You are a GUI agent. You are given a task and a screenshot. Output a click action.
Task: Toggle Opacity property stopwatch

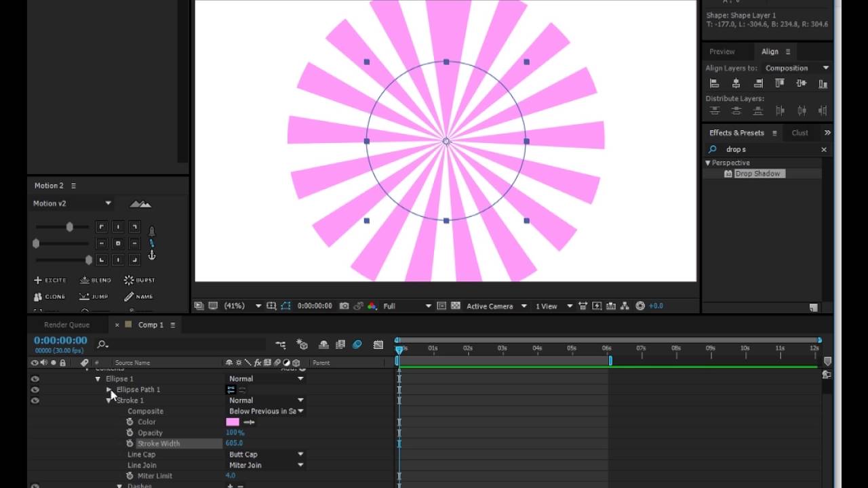tap(130, 432)
